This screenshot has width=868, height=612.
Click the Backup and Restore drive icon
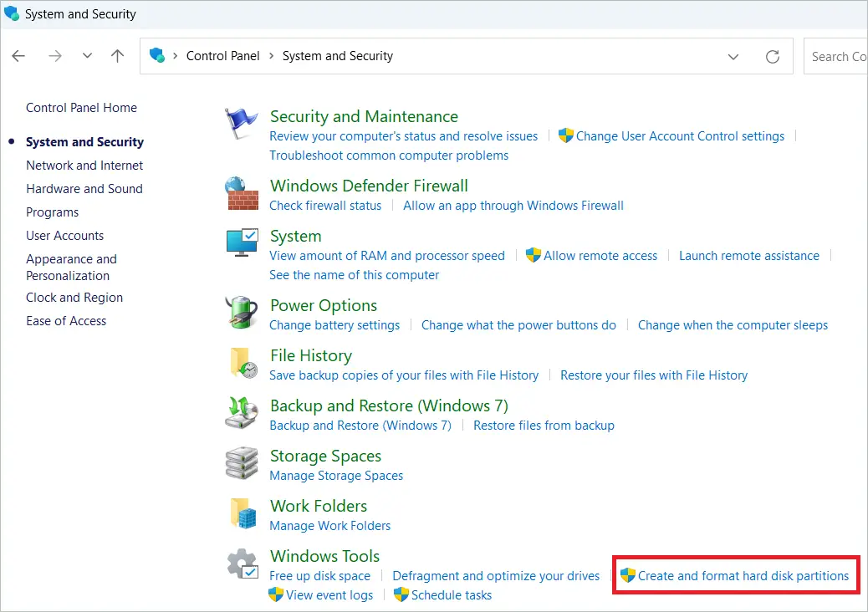pos(242,412)
